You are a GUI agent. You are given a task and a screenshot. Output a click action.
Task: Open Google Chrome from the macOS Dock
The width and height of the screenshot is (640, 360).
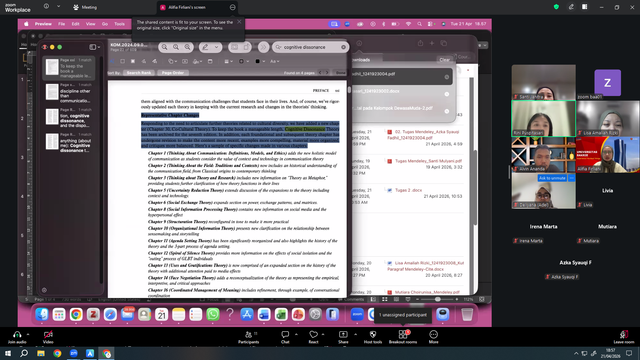click(x=76, y=314)
